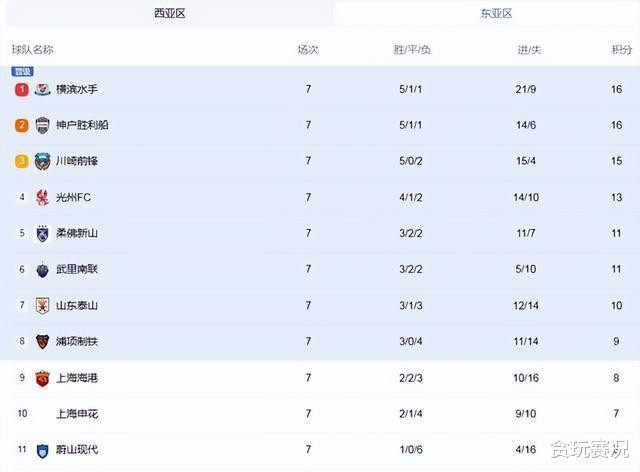Click the 上海海港 team badge
The image size is (640, 472).
(x=42, y=378)
